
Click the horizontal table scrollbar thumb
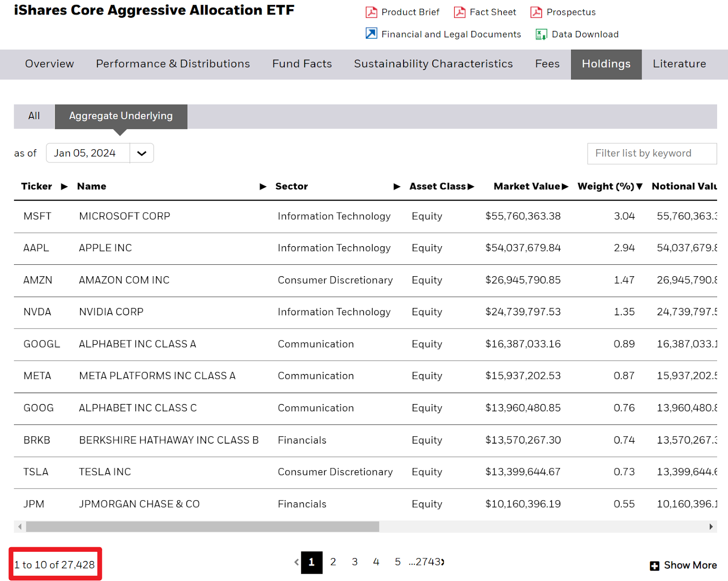coord(202,527)
